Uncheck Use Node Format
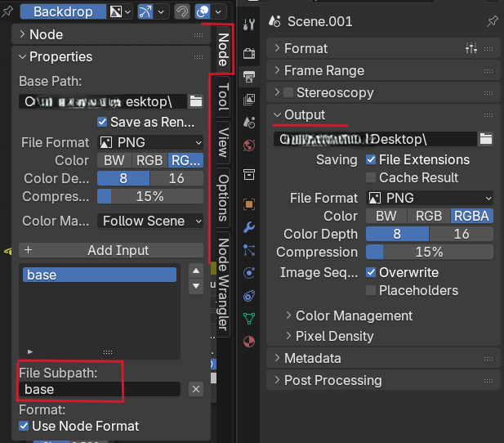The image size is (504, 443). tap(24, 426)
